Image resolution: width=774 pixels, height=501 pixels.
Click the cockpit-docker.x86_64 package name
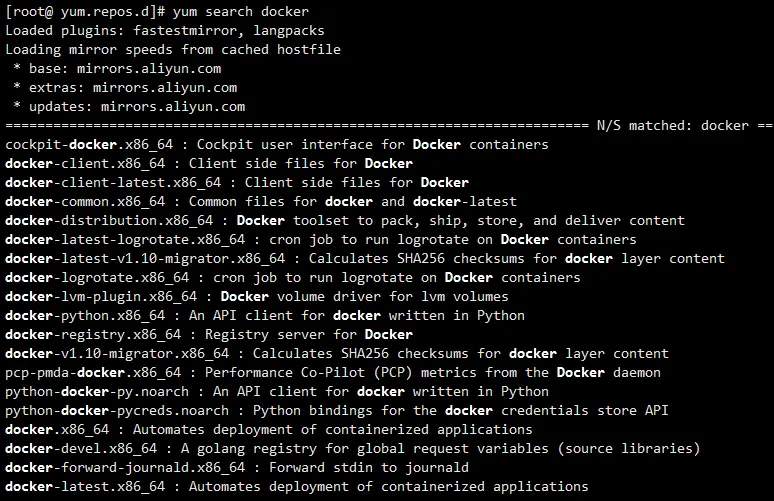[88, 144]
